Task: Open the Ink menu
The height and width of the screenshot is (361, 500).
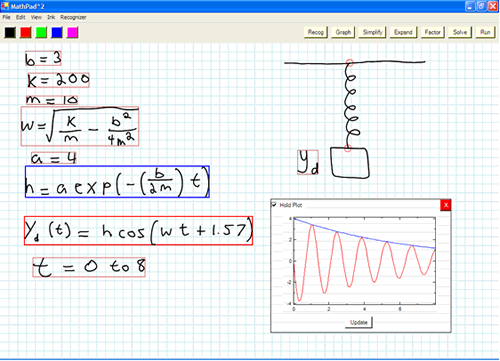Action: click(51, 17)
